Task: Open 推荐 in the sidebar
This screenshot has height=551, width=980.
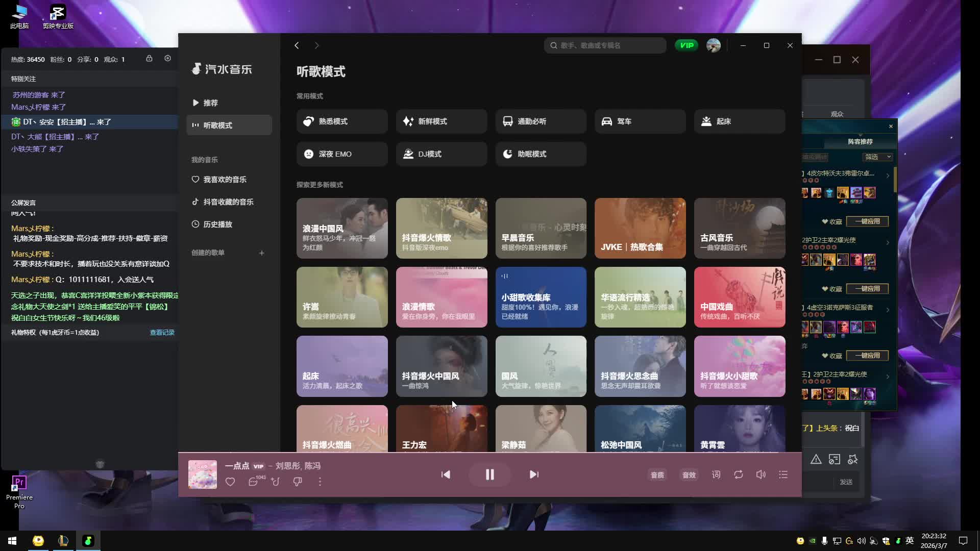Action: [x=211, y=103]
